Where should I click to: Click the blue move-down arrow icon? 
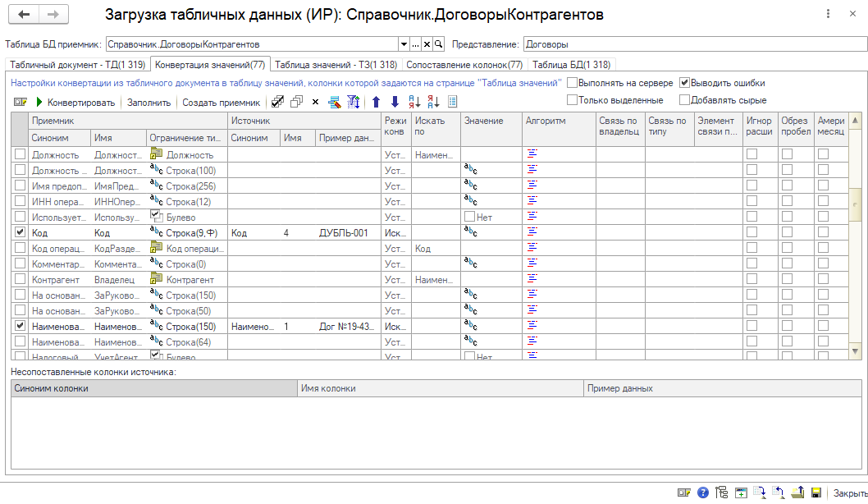point(395,103)
